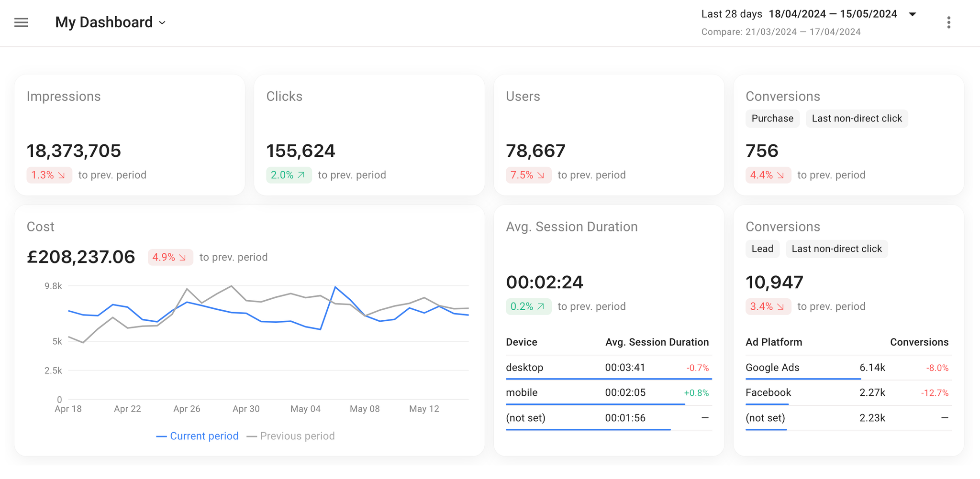Click the Lead conversions value 10,947
The height and width of the screenshot is (479, 980).
click(x=774, y=283)
